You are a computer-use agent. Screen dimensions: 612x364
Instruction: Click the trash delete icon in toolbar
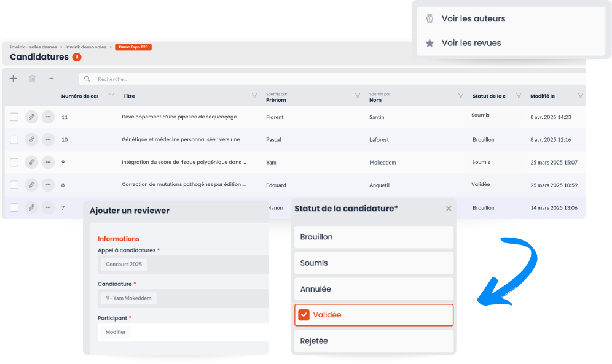(x=33, y=79)
